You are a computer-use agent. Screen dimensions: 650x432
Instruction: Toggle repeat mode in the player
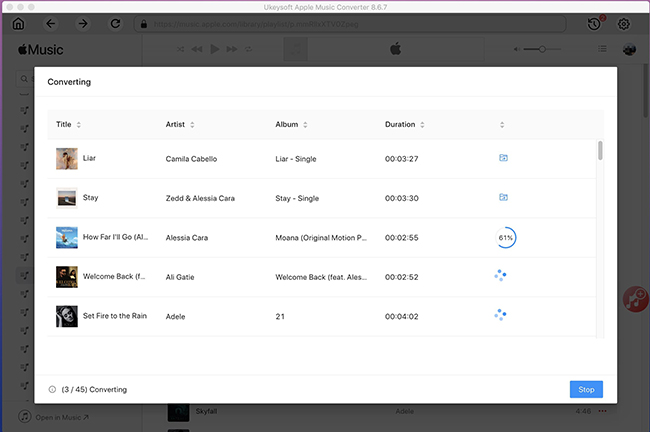248,49
